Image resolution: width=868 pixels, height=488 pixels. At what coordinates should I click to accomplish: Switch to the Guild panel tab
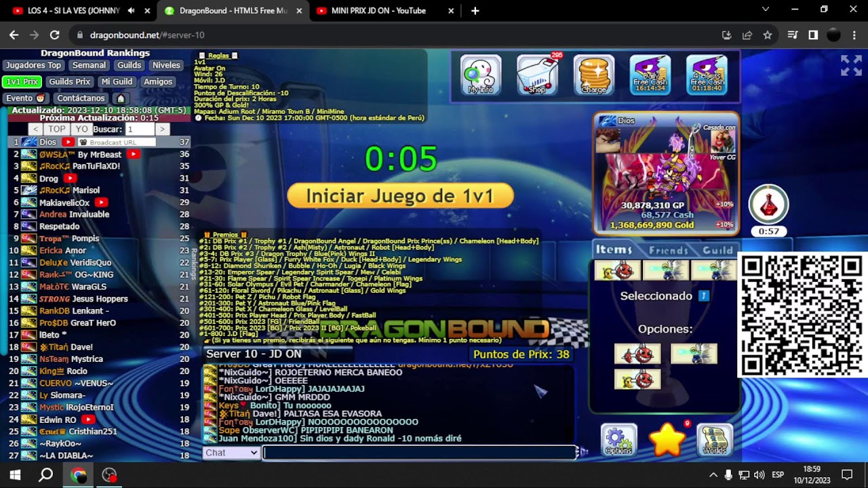[717, 250]
